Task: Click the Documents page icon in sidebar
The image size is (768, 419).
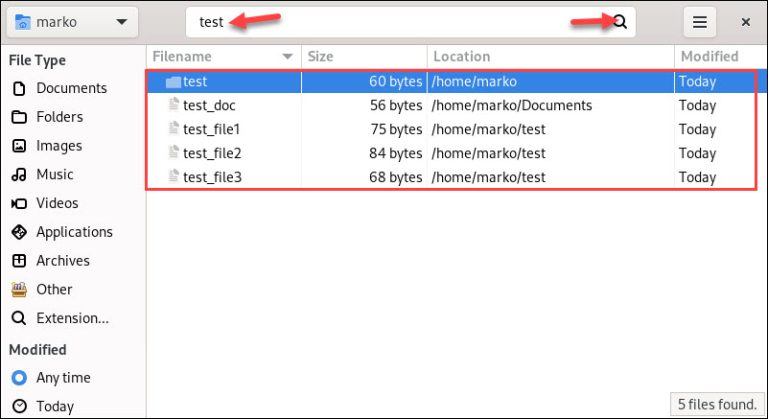Action: (19, 89)
